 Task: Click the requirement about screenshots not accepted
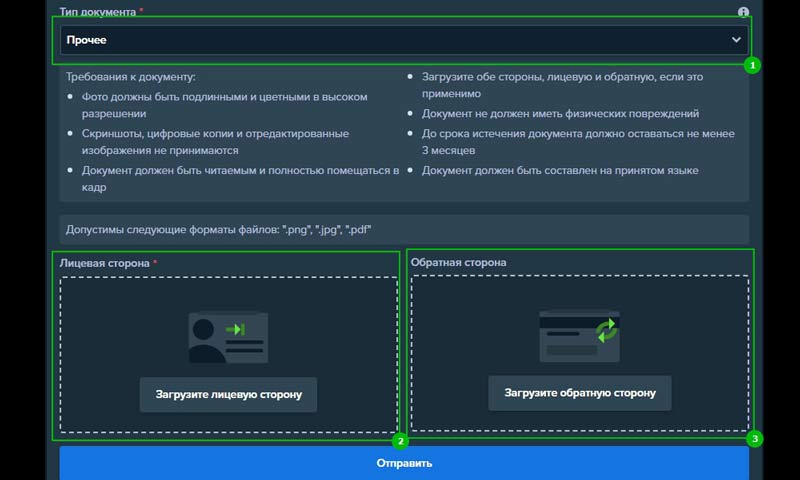[x=215, y=141]
